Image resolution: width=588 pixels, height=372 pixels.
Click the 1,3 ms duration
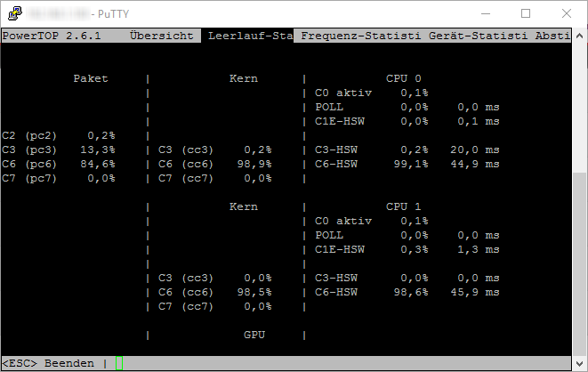click(479, 249)
